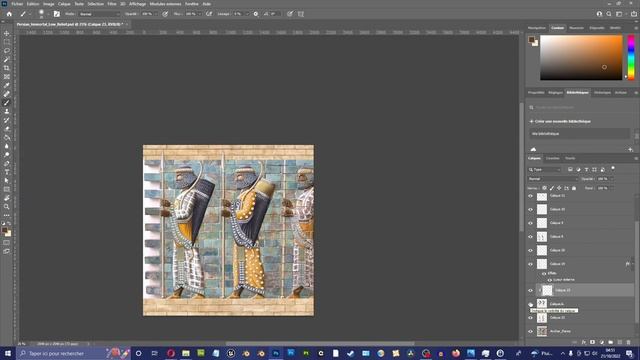Open the Fichier menu
Screen dimensions: 640x360
tap(17, 4)
